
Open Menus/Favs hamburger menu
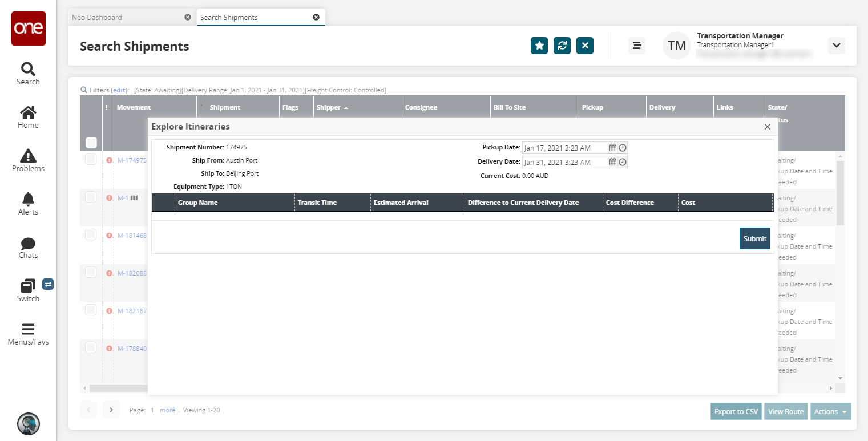click(x=28, y=334)
